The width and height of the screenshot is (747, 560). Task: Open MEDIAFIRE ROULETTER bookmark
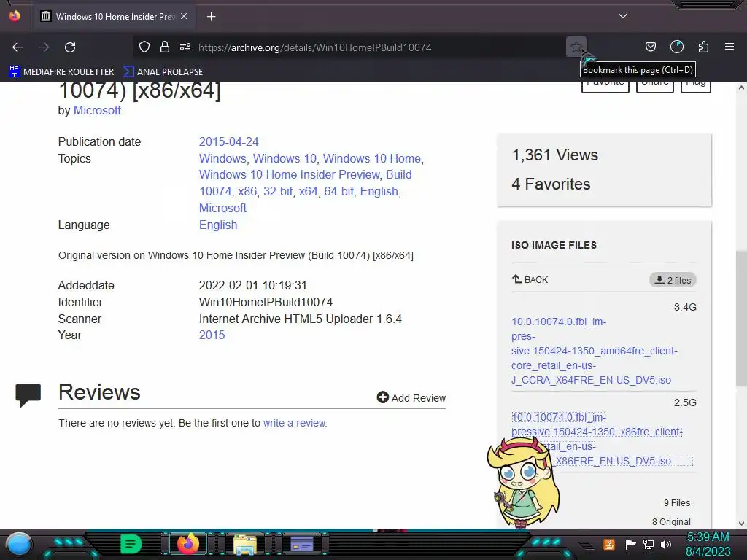pos(61,72)
